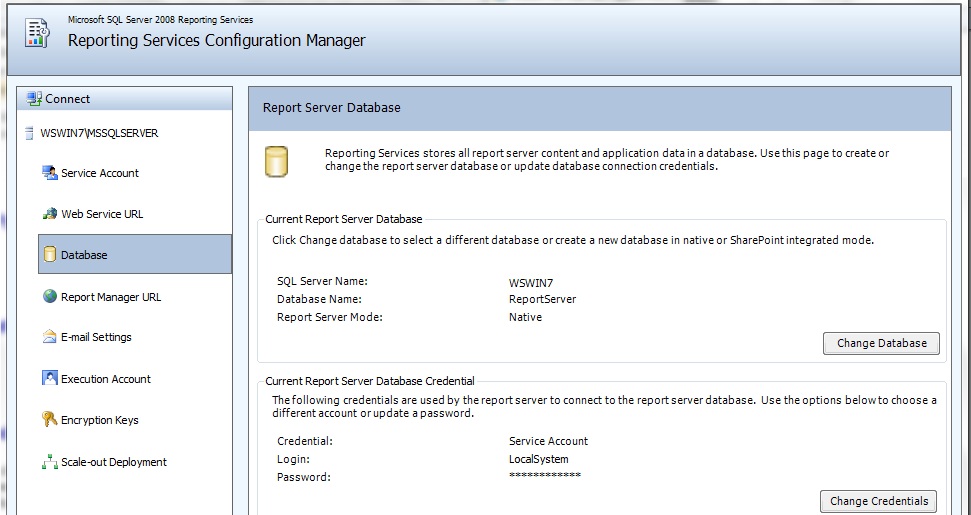Click the Change Credentials button
Viewport: 971px width, 515px height.
879,501
